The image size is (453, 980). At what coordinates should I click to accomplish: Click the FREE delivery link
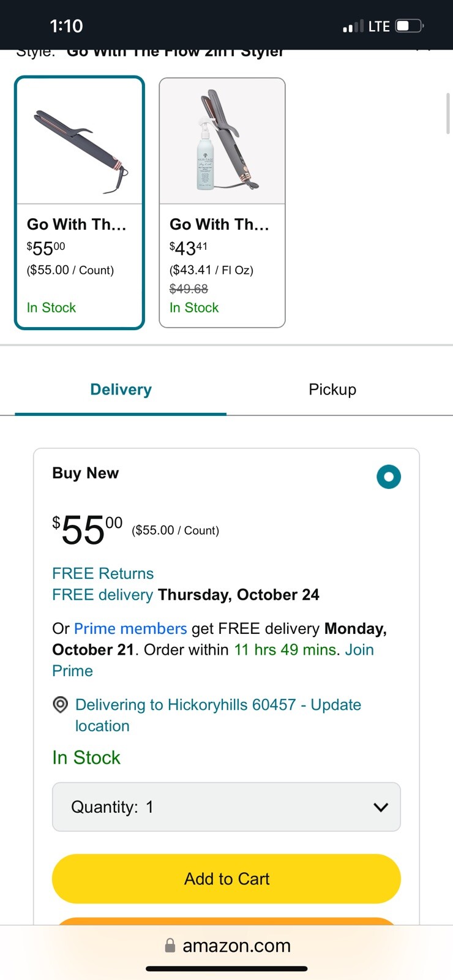click(102, 595)
